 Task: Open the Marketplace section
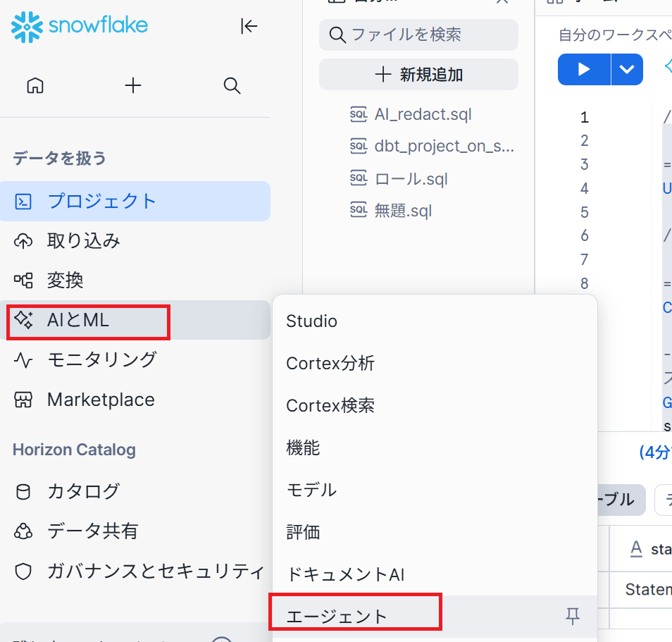100,400
